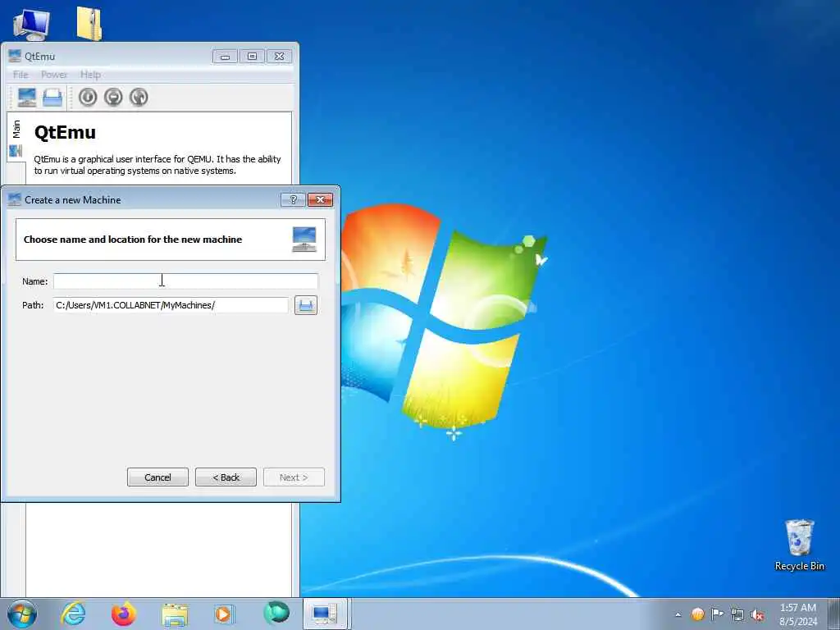The height and width of the screenshot is (630, 840).
Task: Click the orange tray notification icon
Action: tap(697, 614)
